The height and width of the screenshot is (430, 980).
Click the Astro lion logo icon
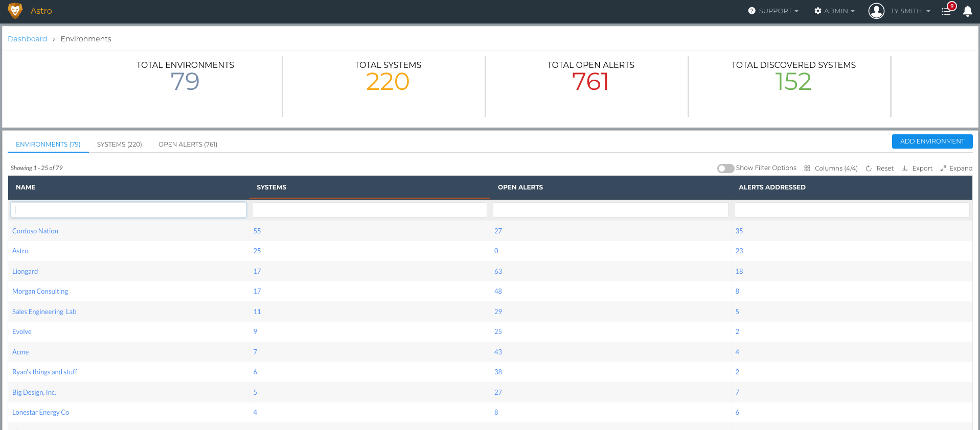(15, 11)
